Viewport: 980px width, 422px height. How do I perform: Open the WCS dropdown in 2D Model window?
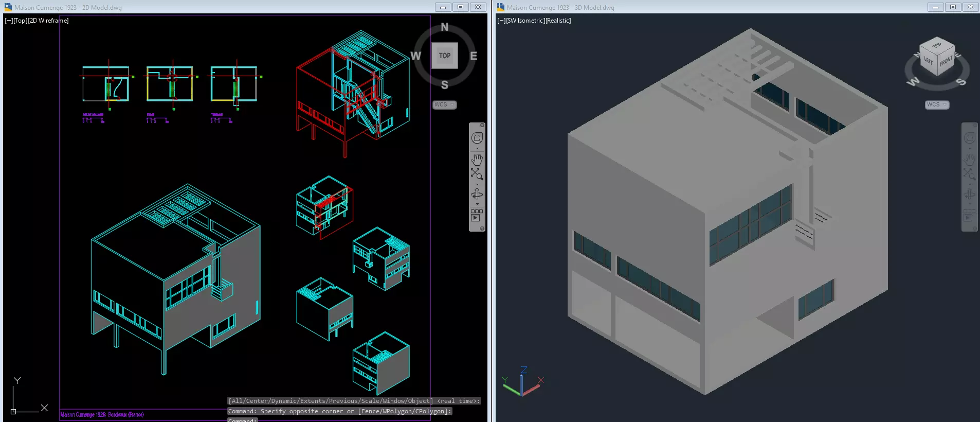(x=445, y=104)
